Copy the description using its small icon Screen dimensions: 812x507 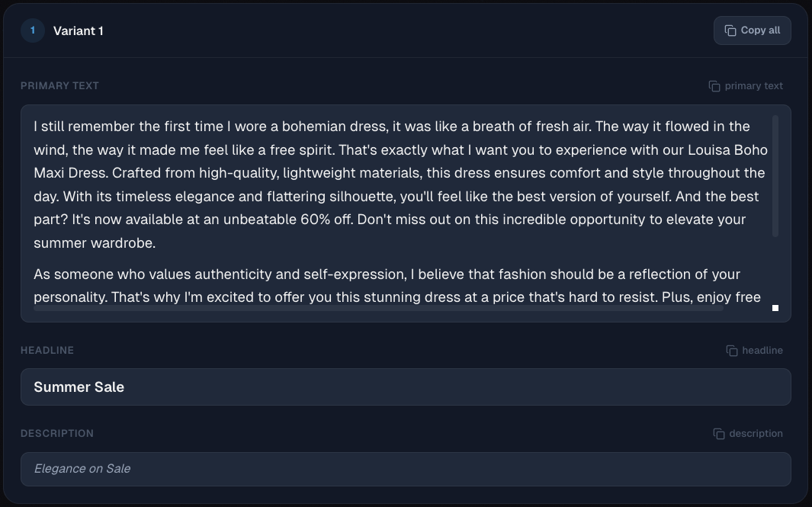click(x=718, y=433)
